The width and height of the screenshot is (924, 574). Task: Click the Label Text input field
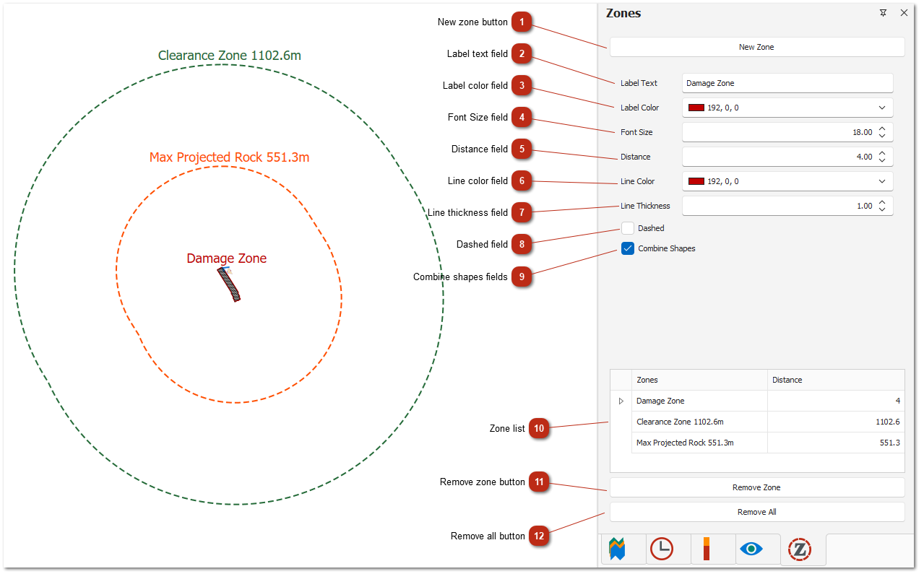pos(787,83)
